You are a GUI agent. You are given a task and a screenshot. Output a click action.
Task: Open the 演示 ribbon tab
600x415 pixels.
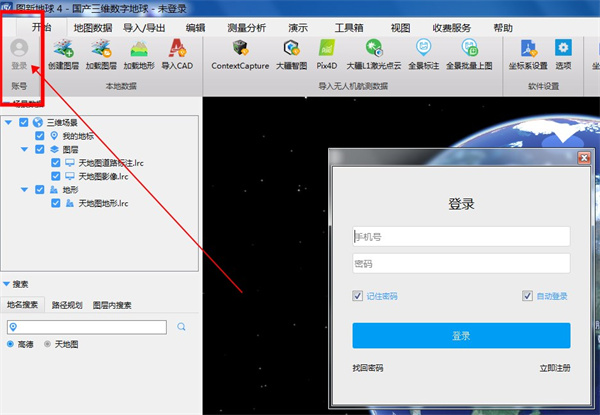pos(298,28)
